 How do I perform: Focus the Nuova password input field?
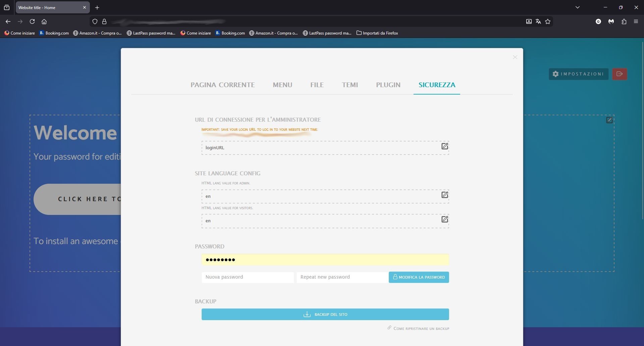point(248,277)
